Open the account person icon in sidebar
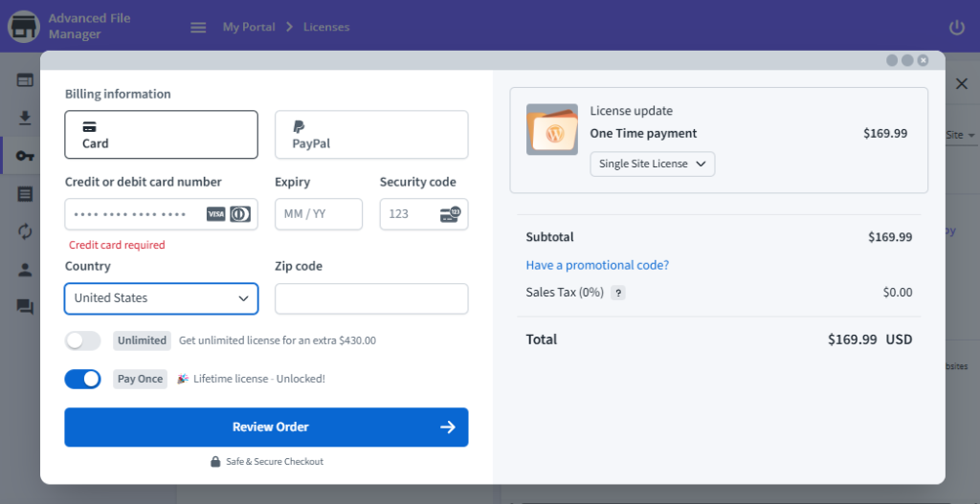The image size is (980, 504). [x=25, y=270]
